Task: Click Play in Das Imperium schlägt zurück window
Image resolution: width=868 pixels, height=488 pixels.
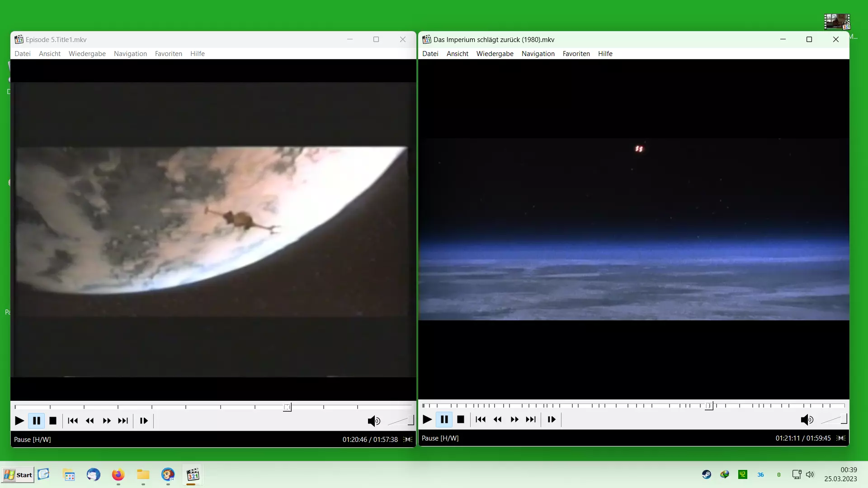Action: click(427, 419)
